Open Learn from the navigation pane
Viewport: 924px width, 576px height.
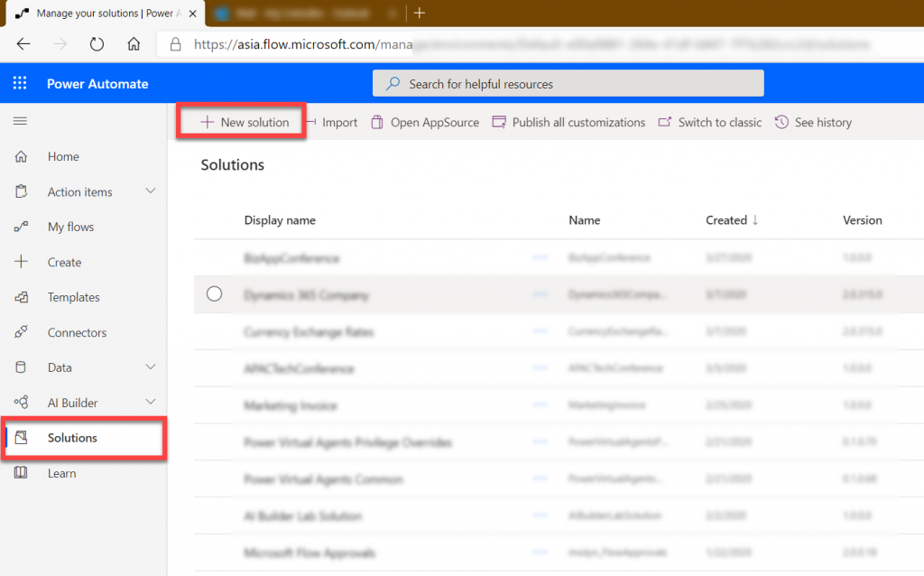point(61,473)
